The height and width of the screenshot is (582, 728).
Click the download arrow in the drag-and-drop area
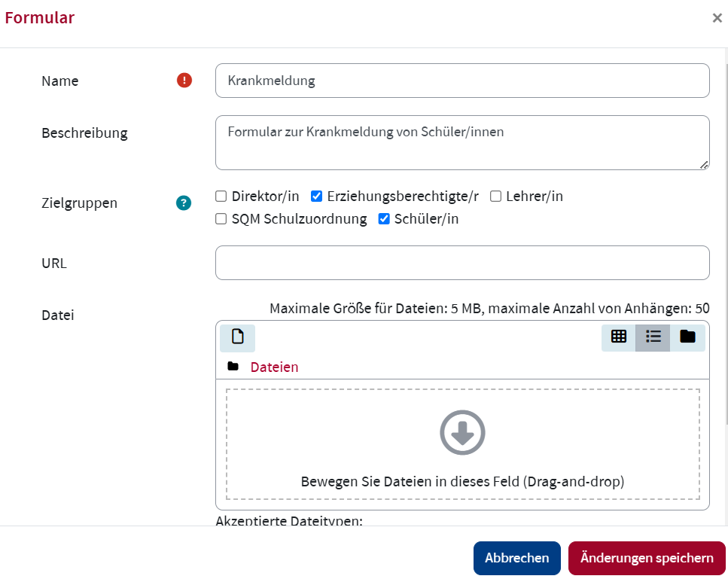point(463,432)
